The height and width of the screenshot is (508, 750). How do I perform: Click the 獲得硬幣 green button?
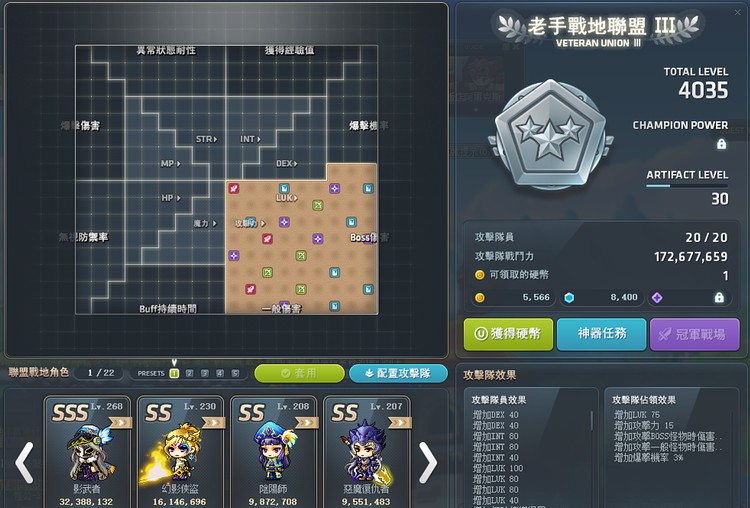(x=508, y=334)
